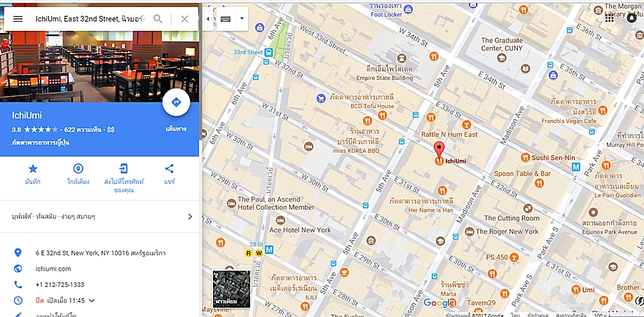Click the send to phone icon
This screenshot has width=644, height=317.
(x=123, y=168)
